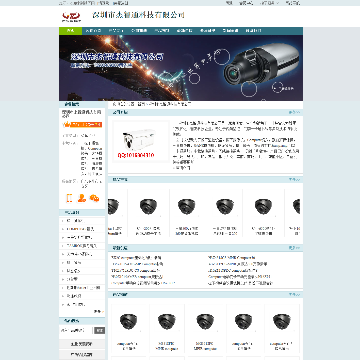The height and width of the screenshot is (360, 360).
Task: Click the more link in the company introduction header
Action: click(294, 112)
